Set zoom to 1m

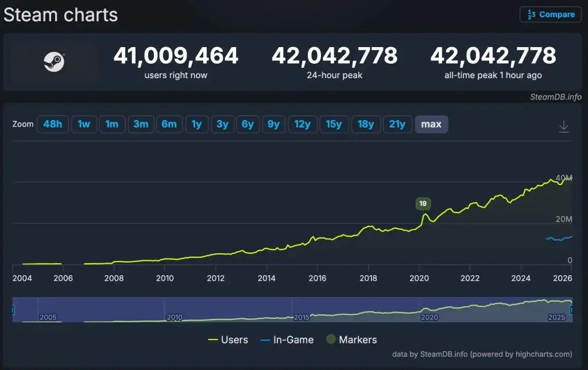coord(112,124)
